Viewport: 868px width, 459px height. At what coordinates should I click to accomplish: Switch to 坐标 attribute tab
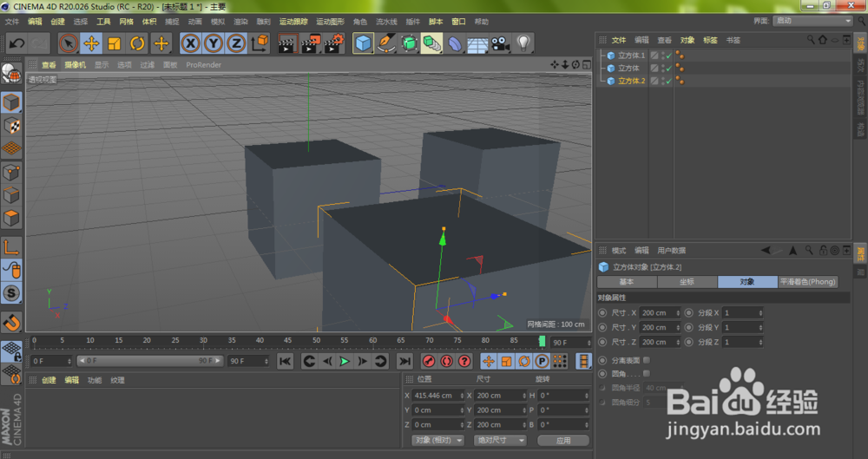[687, 282]
